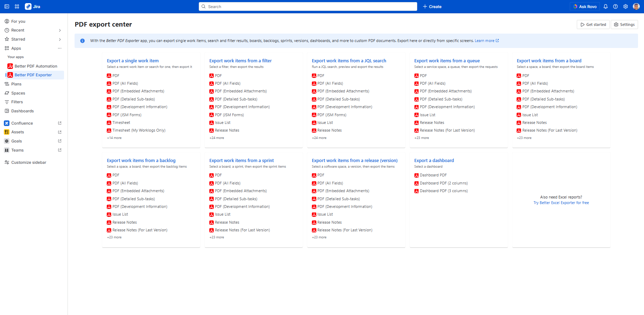Open the app switcher grid icon
This screenshot has width=644, height=315.
click(17, 7)
